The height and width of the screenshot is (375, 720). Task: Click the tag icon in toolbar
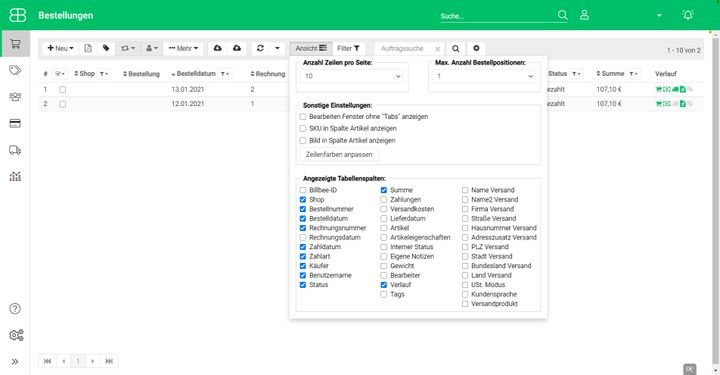[106, 48]
